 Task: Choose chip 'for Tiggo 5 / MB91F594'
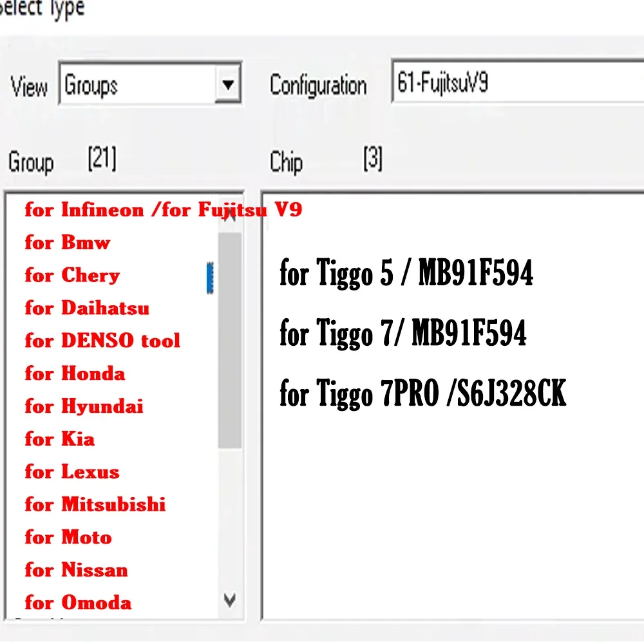click(x=406, y=272)
